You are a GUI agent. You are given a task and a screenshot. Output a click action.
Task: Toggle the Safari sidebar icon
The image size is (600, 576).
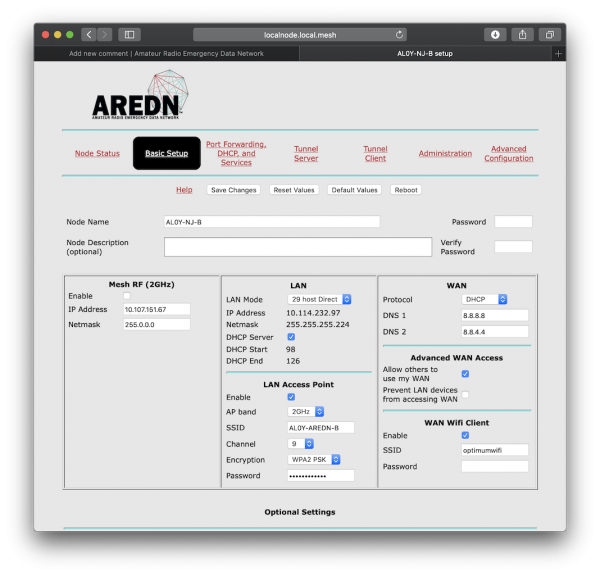(129, 35)
